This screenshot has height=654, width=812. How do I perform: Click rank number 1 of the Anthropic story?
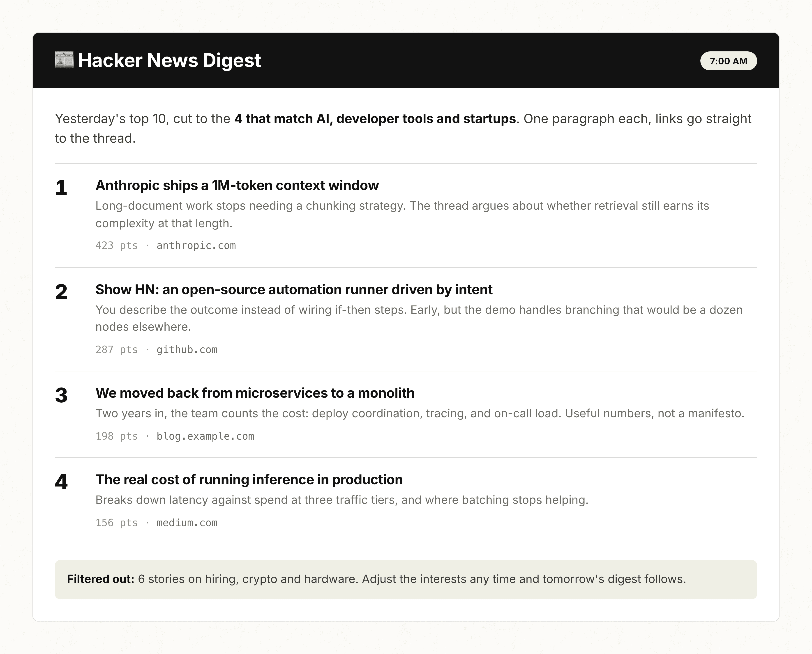point(61,188)
